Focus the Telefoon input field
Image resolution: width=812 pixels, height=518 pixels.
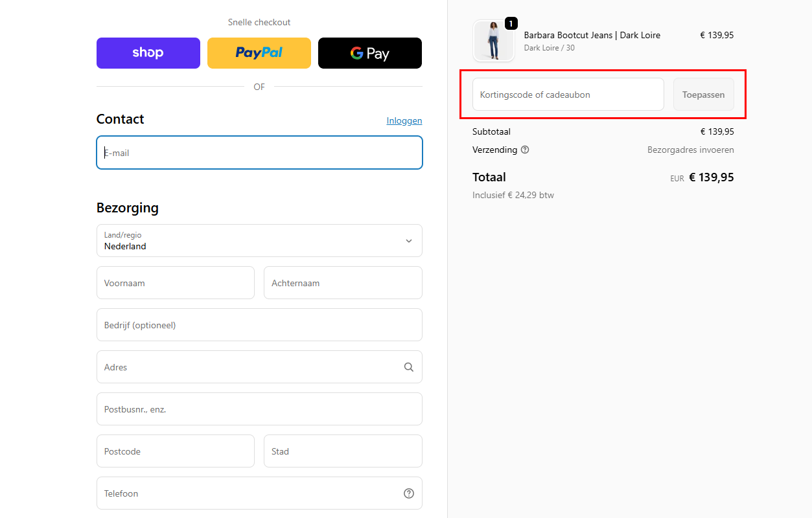pos(249,493)
